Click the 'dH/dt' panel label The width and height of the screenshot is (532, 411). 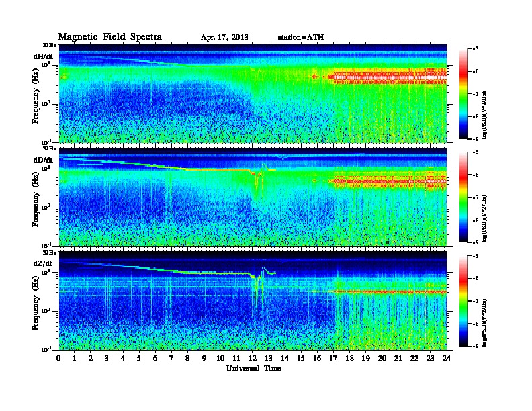coord(43,56)
